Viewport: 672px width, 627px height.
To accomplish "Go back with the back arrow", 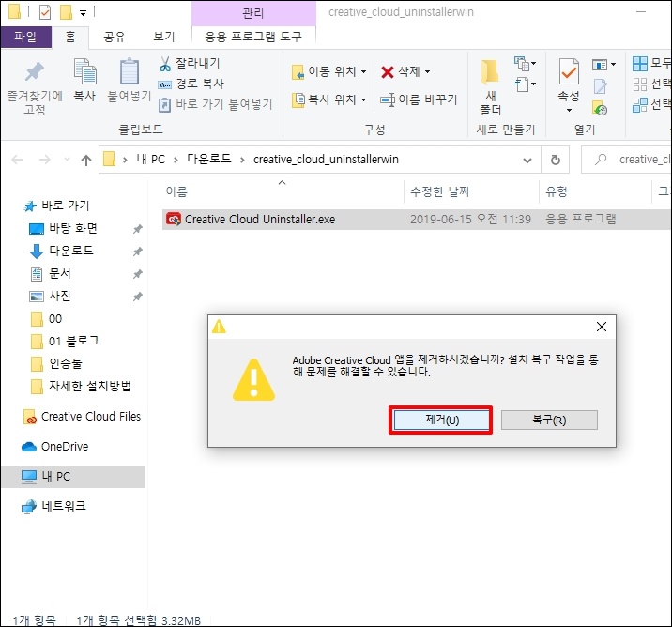I will pyautogui.click(x=17, y=160).
